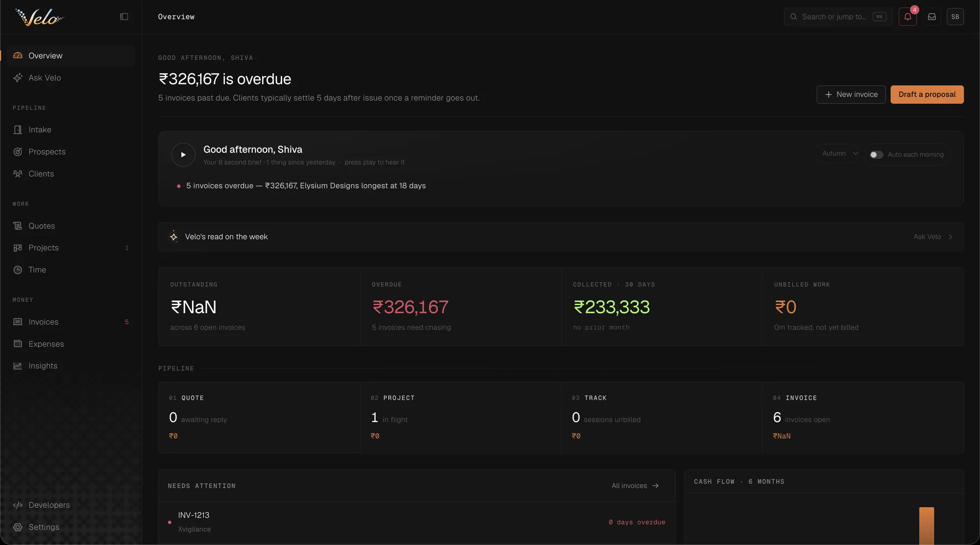This screenshot has width=980, height=545.
Task: Click Velo's read sparkle icon
Action: tap(173, 237)
